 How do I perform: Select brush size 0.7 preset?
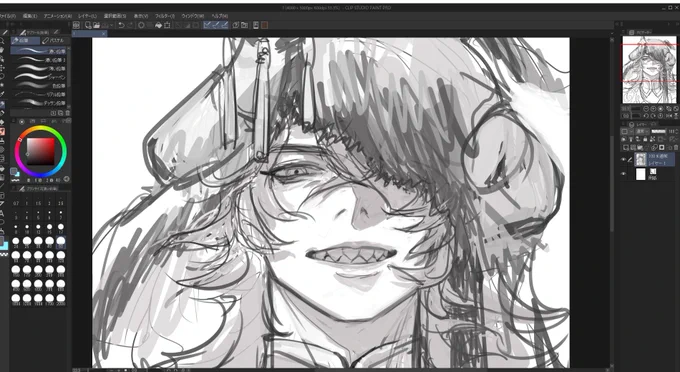pyautogui.click(x=16, y=202)
